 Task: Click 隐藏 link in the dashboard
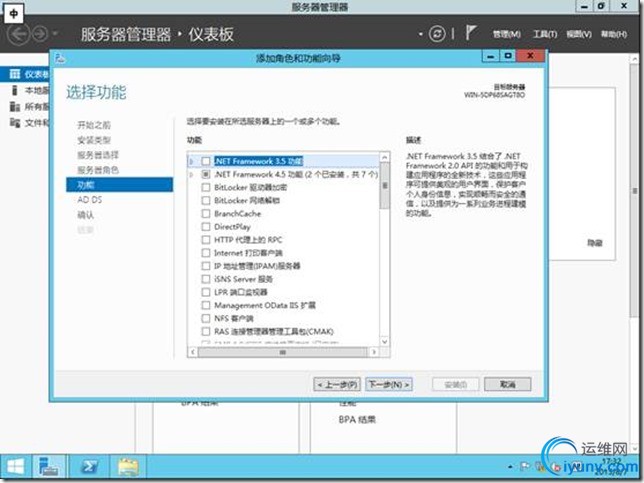click(x=594, y=243)
